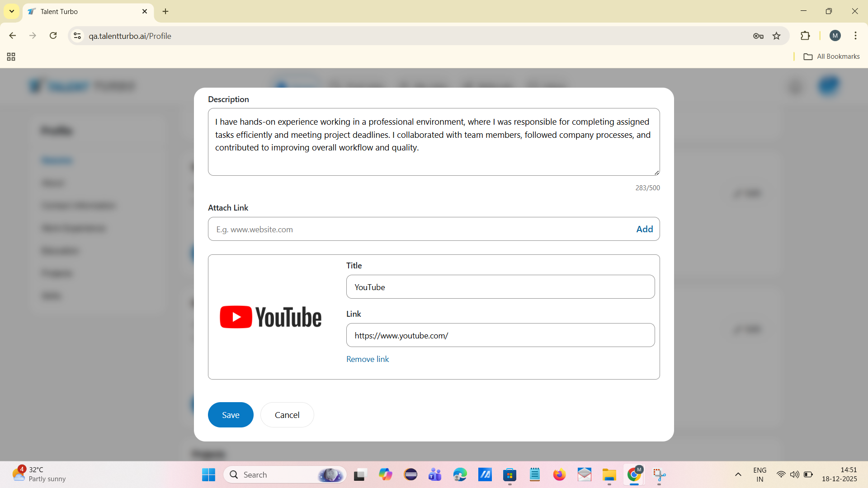Launch Copilot from the taskbar
This screenshot has height=488, width=868.
[386, 474]
